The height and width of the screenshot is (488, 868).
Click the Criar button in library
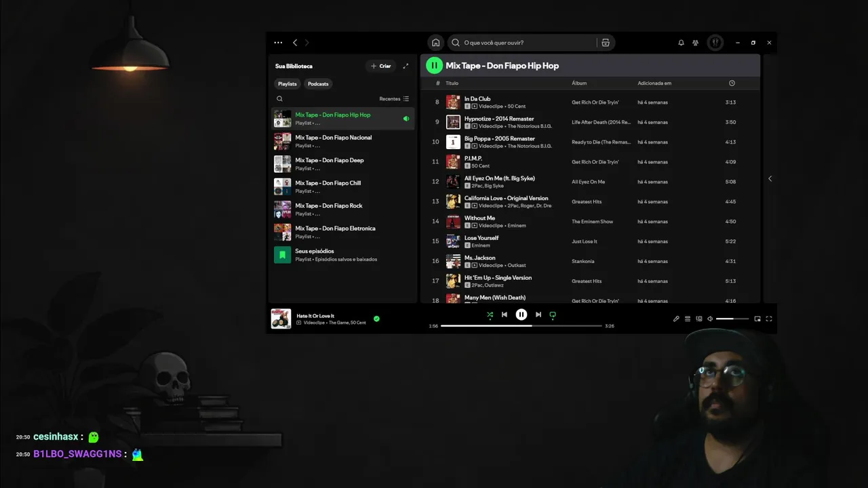381,66
